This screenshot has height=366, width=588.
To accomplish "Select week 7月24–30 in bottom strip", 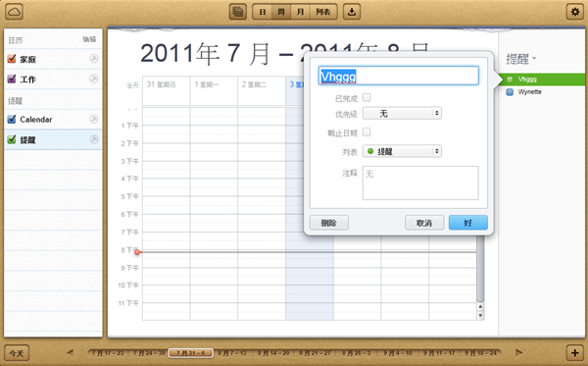I will 149,353.
